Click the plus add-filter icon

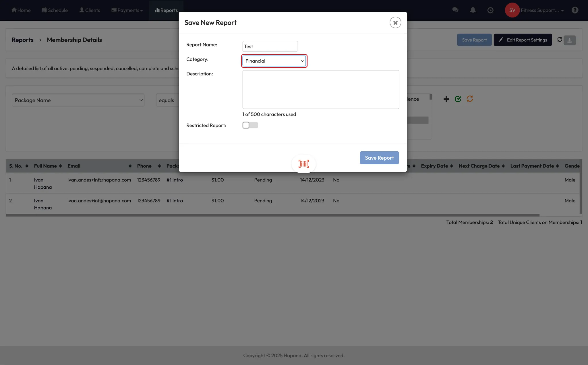tap(446, 99)
